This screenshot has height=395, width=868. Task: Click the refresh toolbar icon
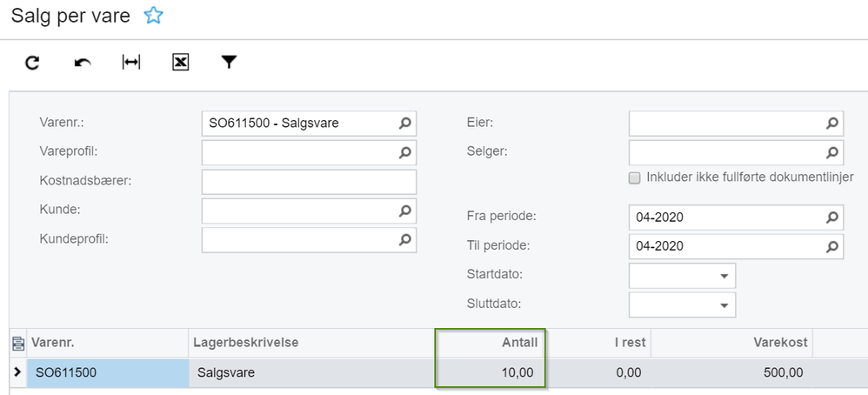pos(33,63)
